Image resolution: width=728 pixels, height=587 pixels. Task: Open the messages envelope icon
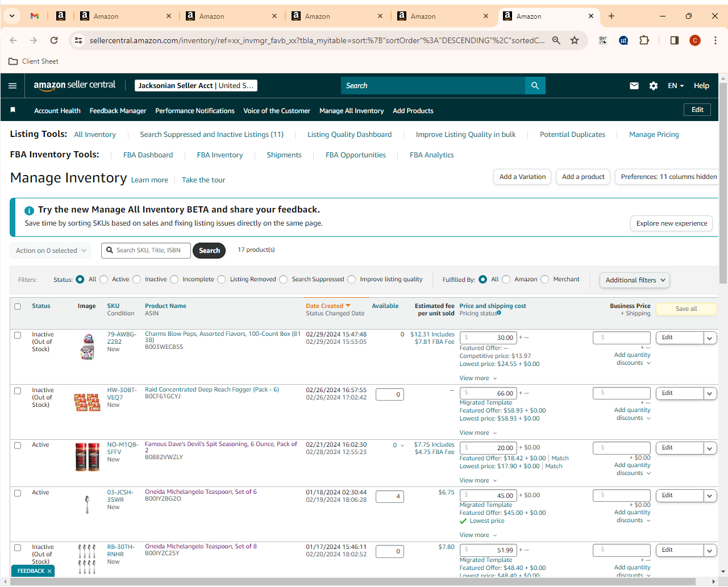(634, 86)
